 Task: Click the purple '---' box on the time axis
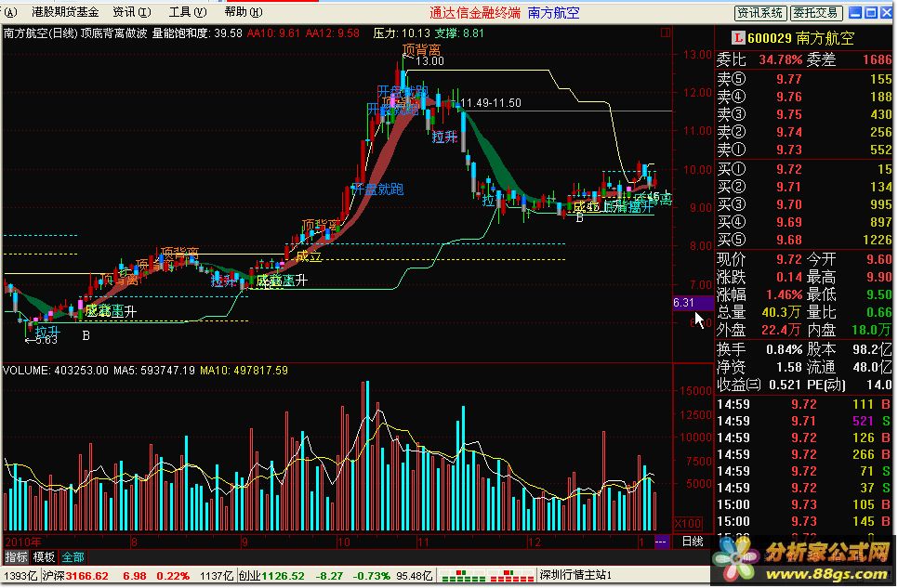coord(661,542)
